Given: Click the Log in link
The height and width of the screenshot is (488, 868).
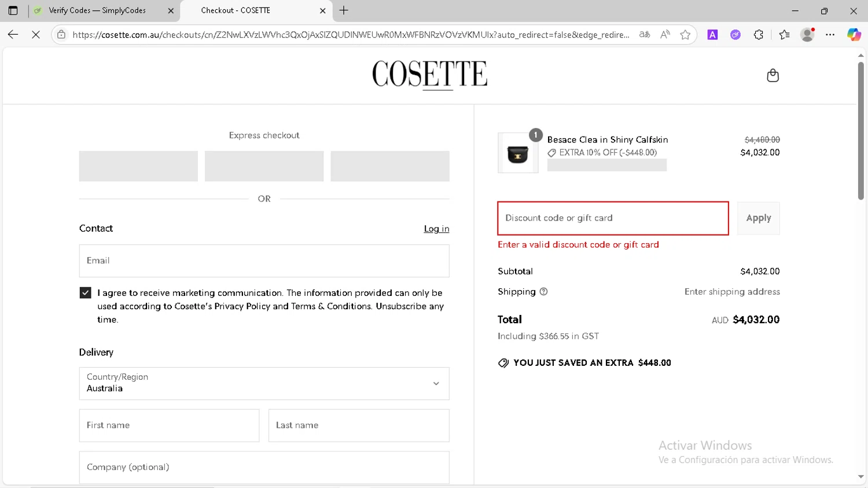Looking at the screenshot, I should pyautogui.click(x=436, y=229).
